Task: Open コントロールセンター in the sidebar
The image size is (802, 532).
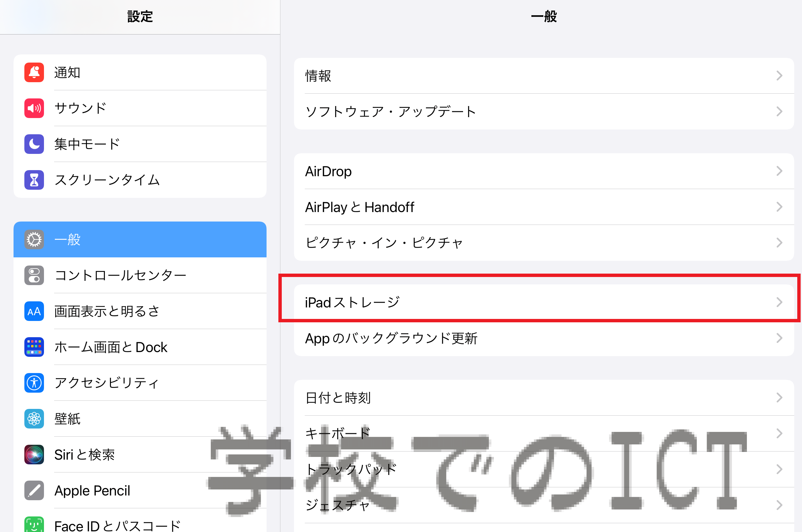Action: click(140, 275)
